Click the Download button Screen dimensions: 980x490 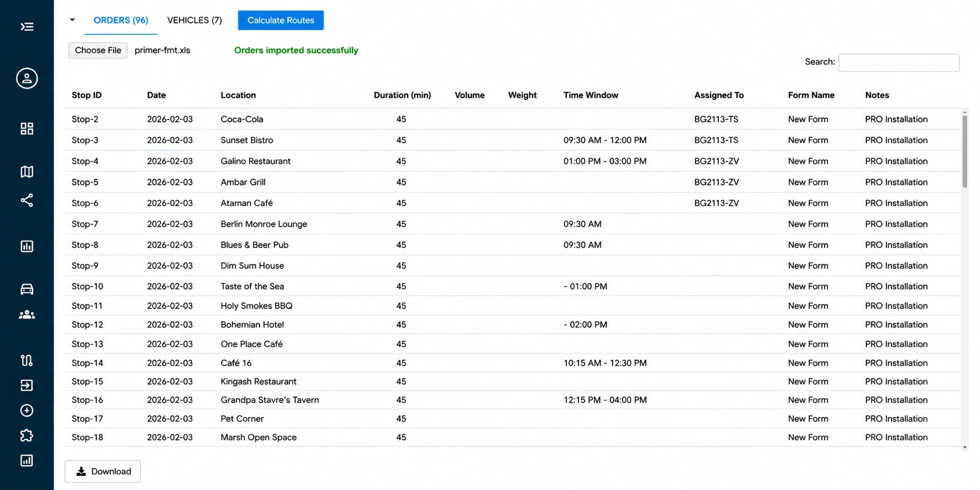pos(103,471)
